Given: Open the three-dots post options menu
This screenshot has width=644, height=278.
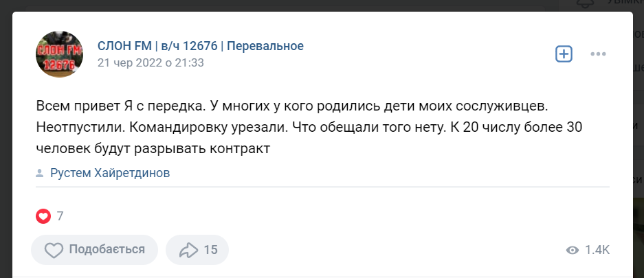Looking at the screenshot, I should click(599, 54).
